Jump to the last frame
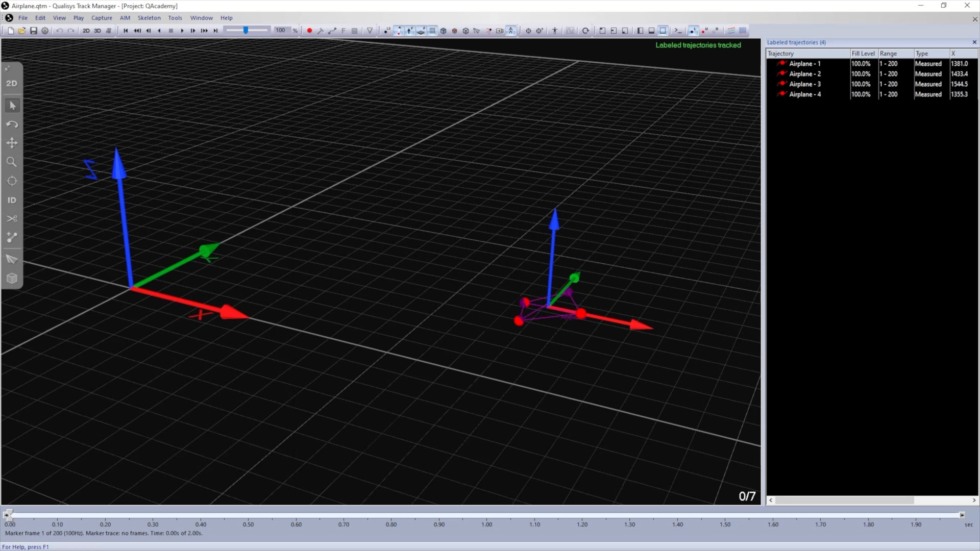Screen dimensions: 980x551 point(215,31)
